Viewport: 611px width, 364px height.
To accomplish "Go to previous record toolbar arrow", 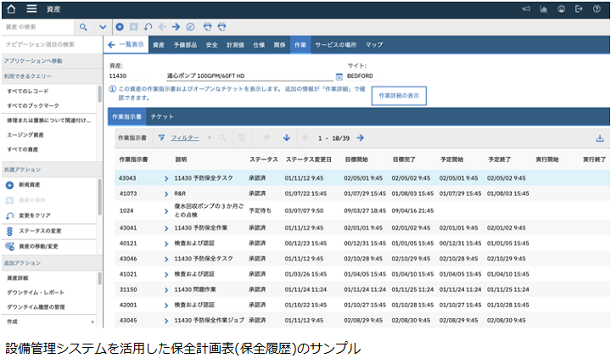I will [162, 27].
